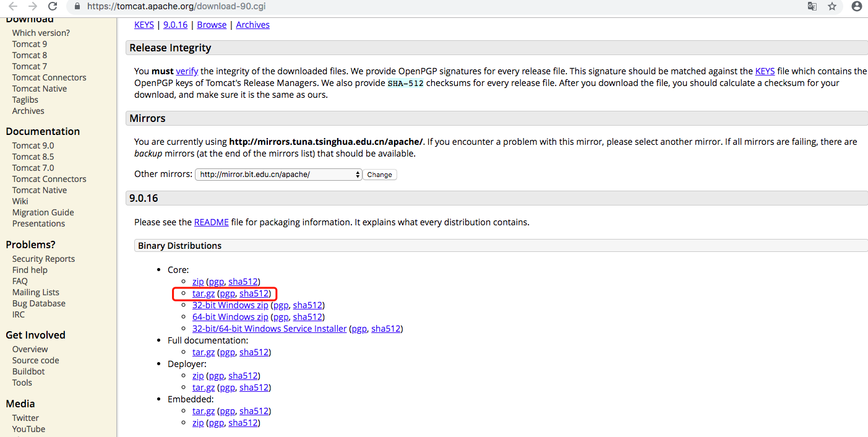
Task: Open Tomcat 8 download sidebar link
Action: click(x=30, y=55)
